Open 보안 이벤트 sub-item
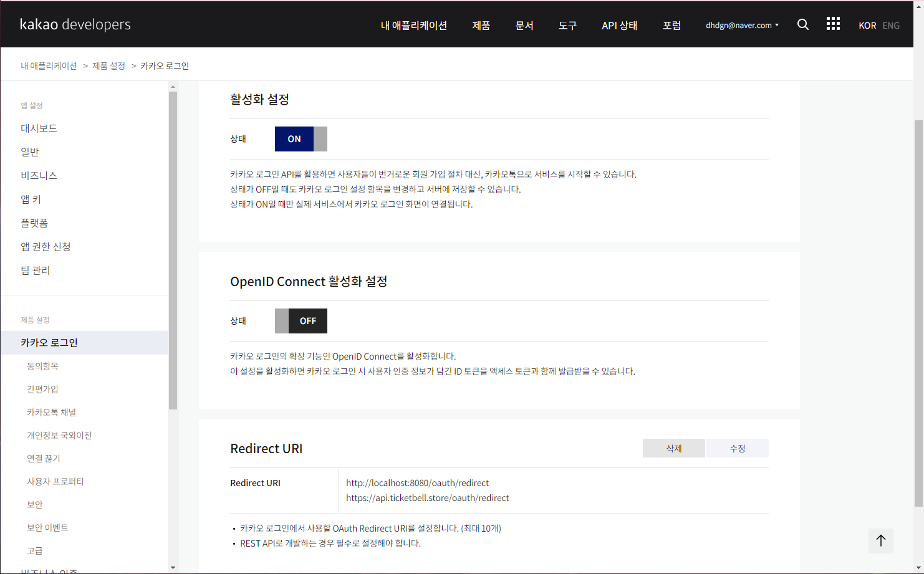This screenshot has height=574, width=924. pyautogui.click(x=47, y=527)
